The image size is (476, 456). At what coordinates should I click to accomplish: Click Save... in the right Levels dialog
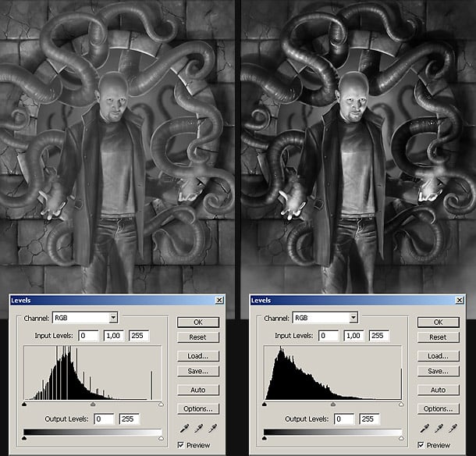439,371
